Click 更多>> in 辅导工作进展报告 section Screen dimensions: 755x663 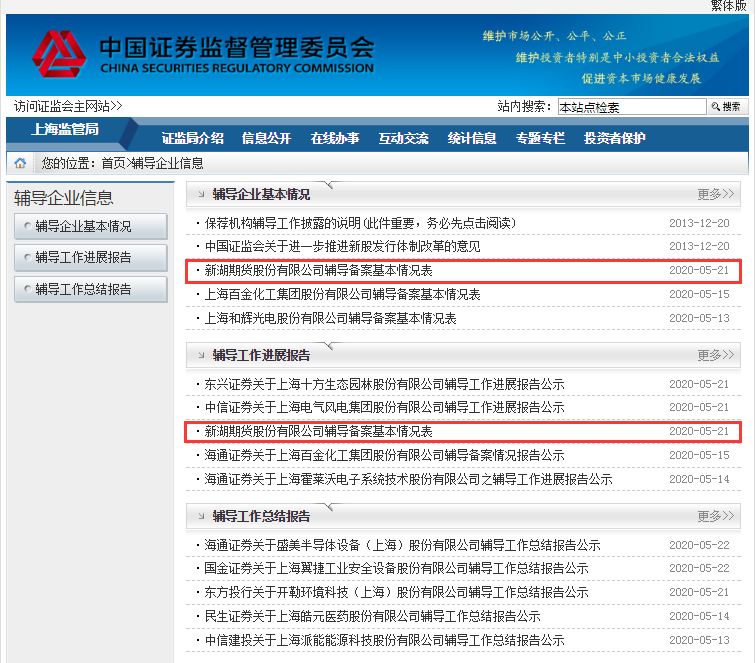pos(716,355)
